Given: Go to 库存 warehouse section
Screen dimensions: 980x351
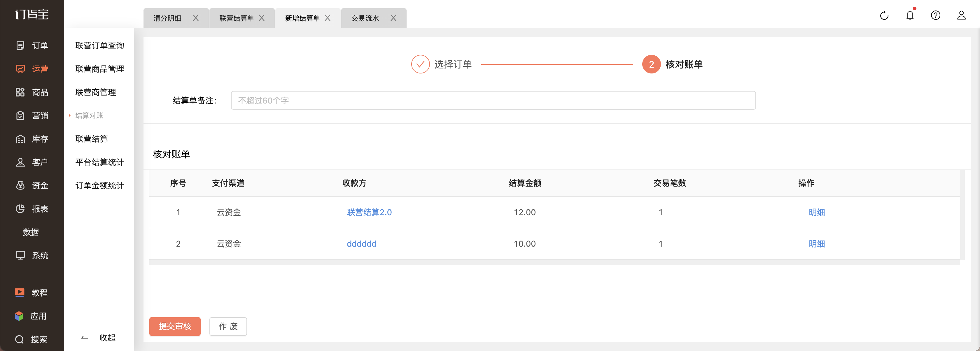Looking at the screenshot, I should click(x=32, y=139).
